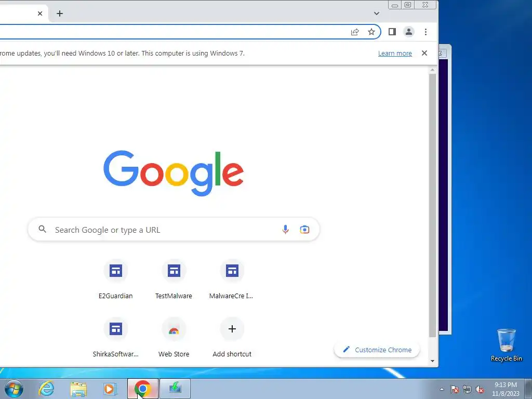Open the Windows Start menu
This screenshot has height=399, width=532.
tap(14, 389)
